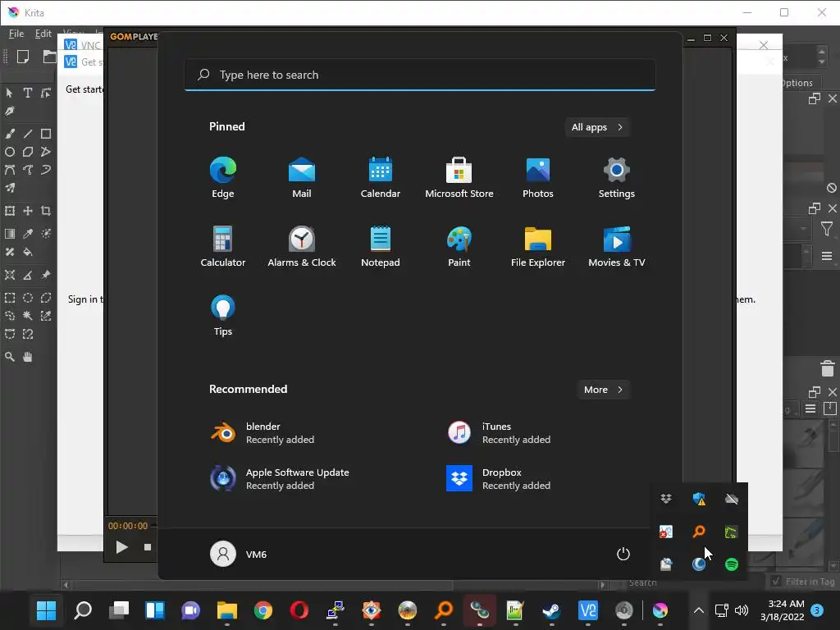Open Windows Security warning tray icon
Viewport: 840px width, 630px height.
(699, 499)
